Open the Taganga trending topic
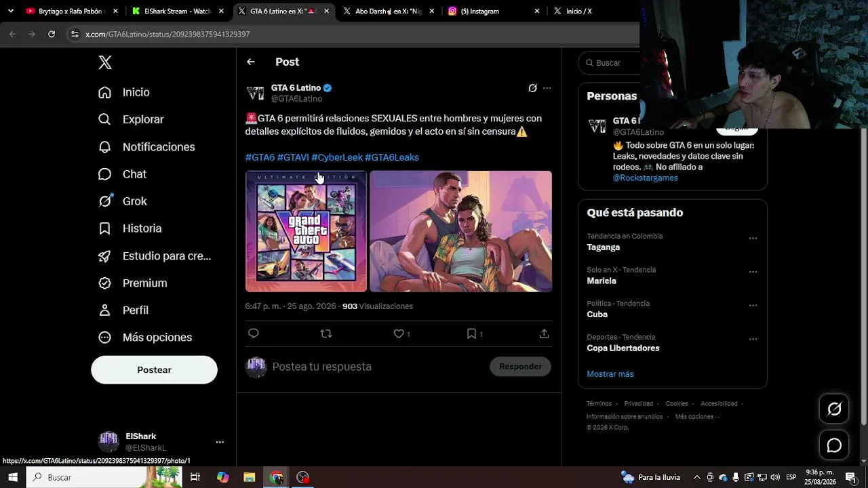 tap(604, 247)
